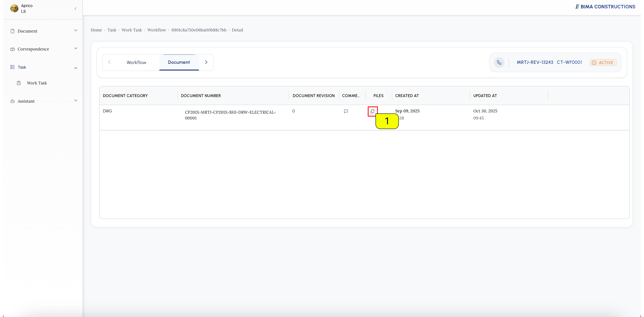The image size is (644, 317).
Task: Collapse the sidebar with the left chevron
Action: click(x=75, y=9)
